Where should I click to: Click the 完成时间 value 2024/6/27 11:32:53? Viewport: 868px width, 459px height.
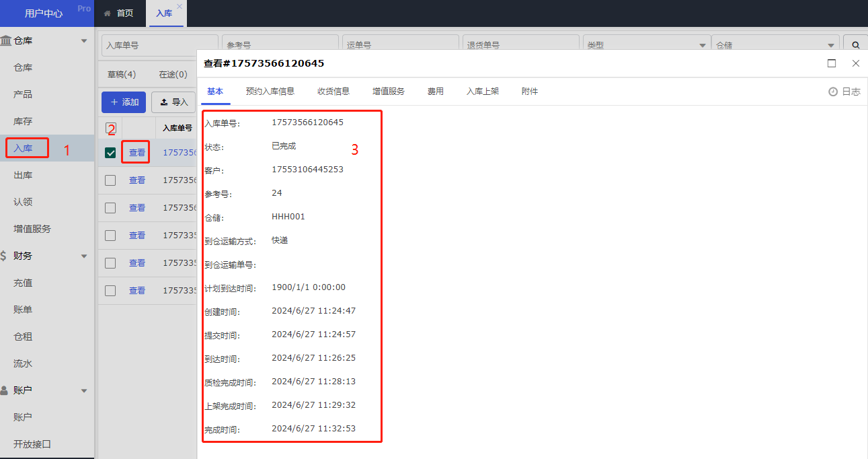click(313, 429)
